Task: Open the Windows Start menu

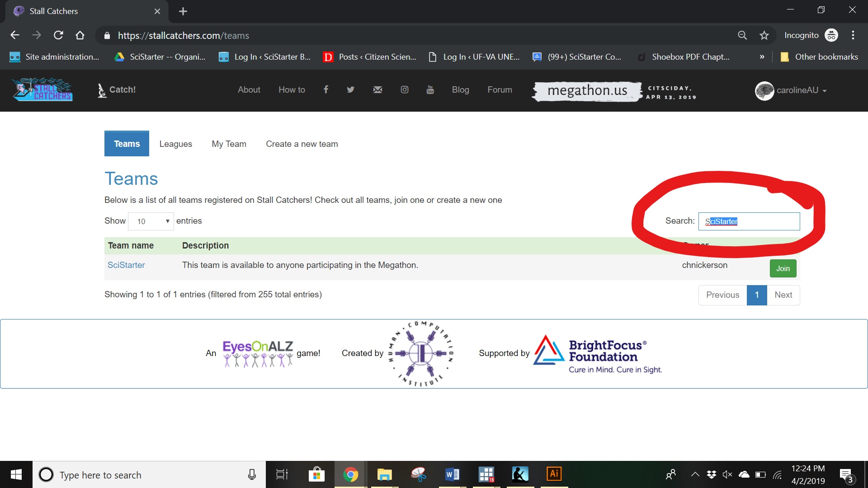Action: click(x=16, y=474)
